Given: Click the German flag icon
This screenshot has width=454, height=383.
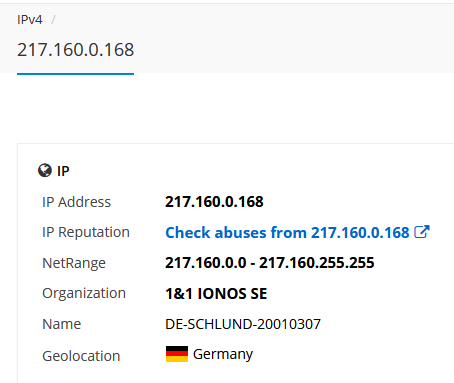Looking at the screenshot, I should coord(177,354).
